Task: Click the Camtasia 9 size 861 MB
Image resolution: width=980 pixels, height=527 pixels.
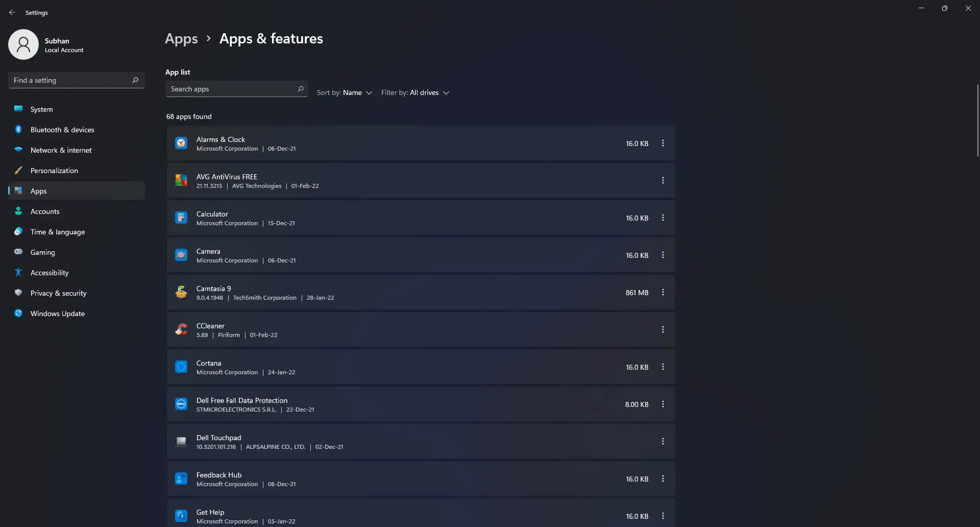Action: [x=637, y=293]
